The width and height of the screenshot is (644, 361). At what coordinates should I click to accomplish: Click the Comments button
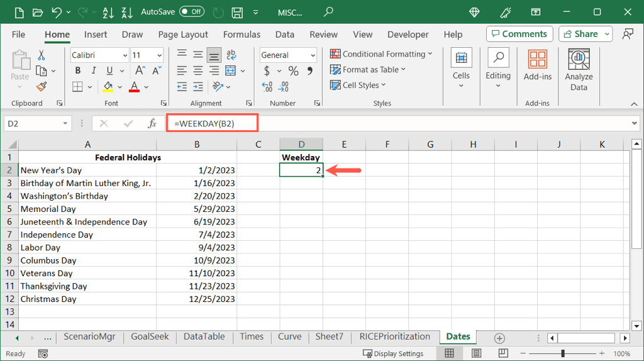(519, 34)
